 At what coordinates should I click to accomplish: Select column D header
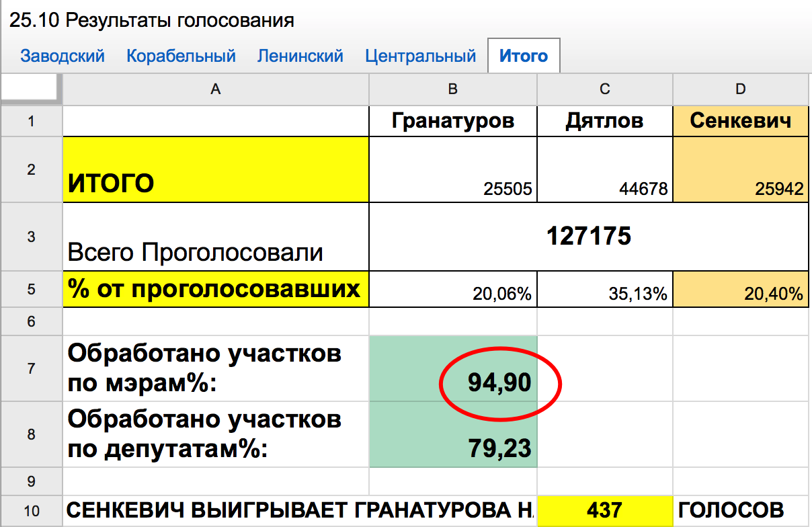point(740,89)
